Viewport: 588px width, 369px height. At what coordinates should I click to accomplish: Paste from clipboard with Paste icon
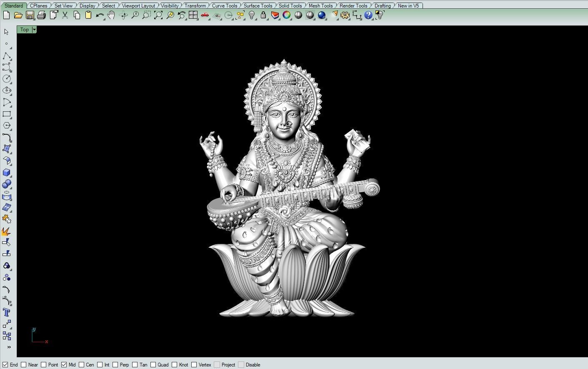(x=88, y=15)
